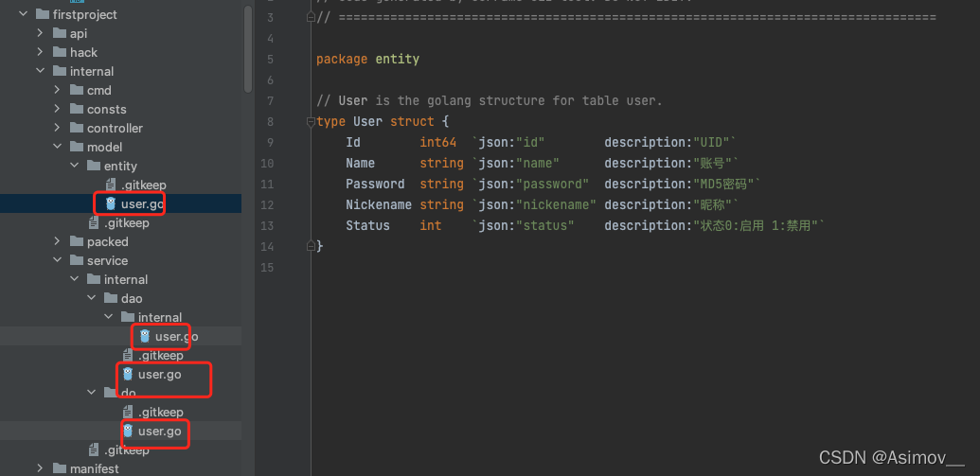The image size is (980, 476).
Task: Collapse the entity folder chevron
Action: coord(75,166)
